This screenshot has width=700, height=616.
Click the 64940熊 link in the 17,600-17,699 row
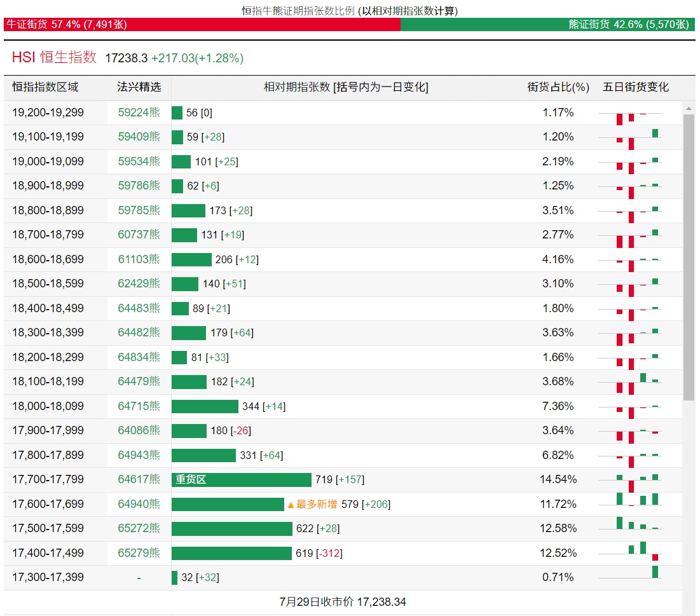pos(139,504)
